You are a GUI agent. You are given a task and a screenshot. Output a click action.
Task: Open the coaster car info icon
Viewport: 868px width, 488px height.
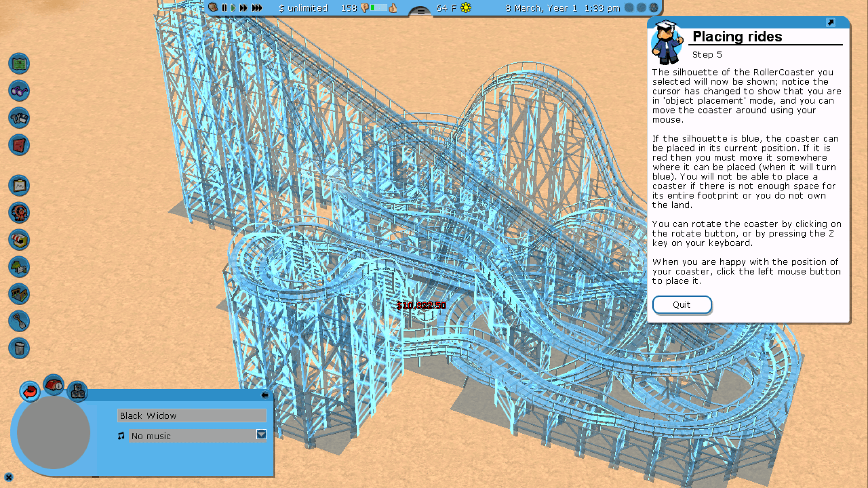[x=54, y=385]
